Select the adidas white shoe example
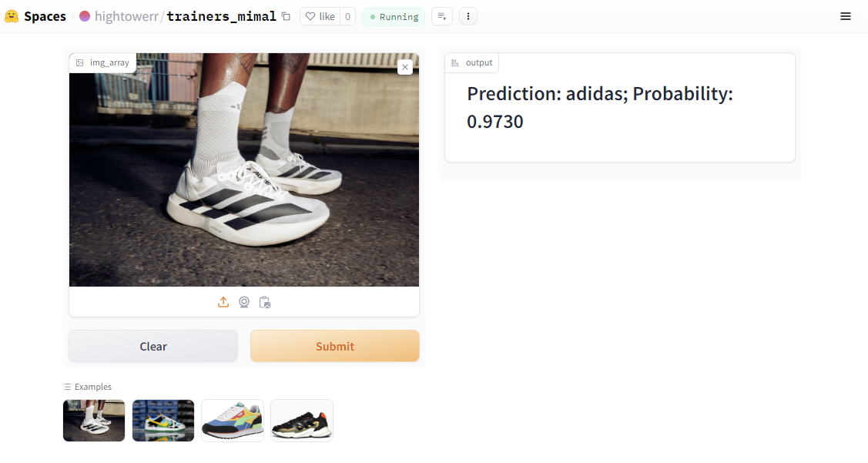 [94, 421]
